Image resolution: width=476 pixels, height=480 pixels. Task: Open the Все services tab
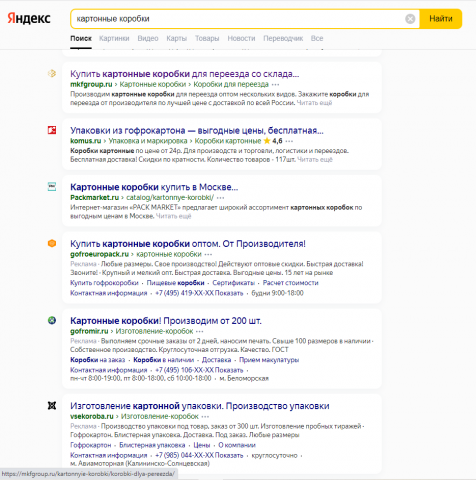317,38
